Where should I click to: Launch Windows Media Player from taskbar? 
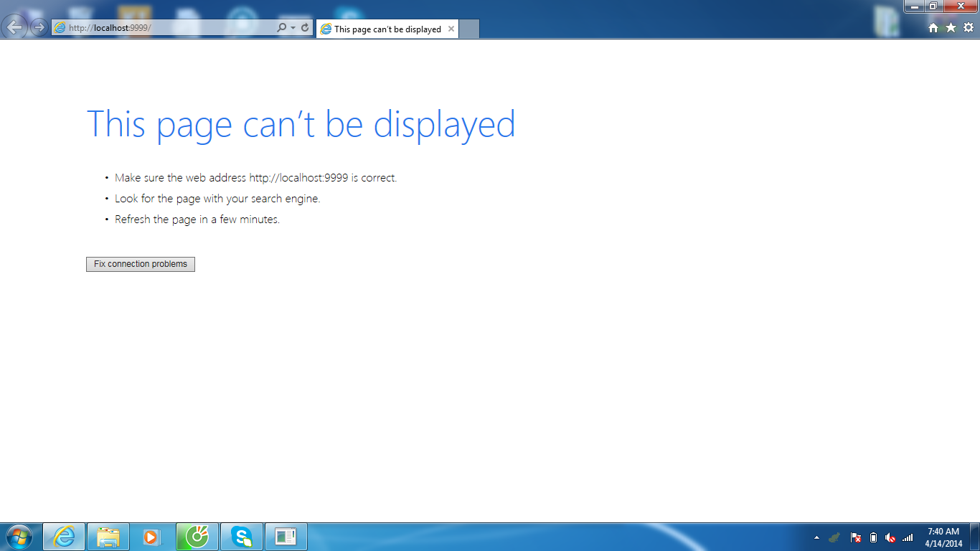click(152, 537)
